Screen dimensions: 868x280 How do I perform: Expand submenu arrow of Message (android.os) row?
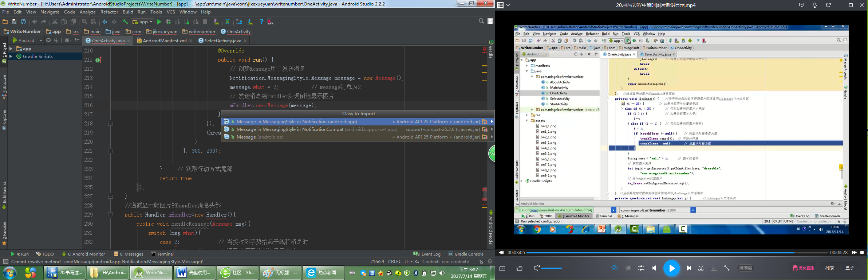[492, 137]
